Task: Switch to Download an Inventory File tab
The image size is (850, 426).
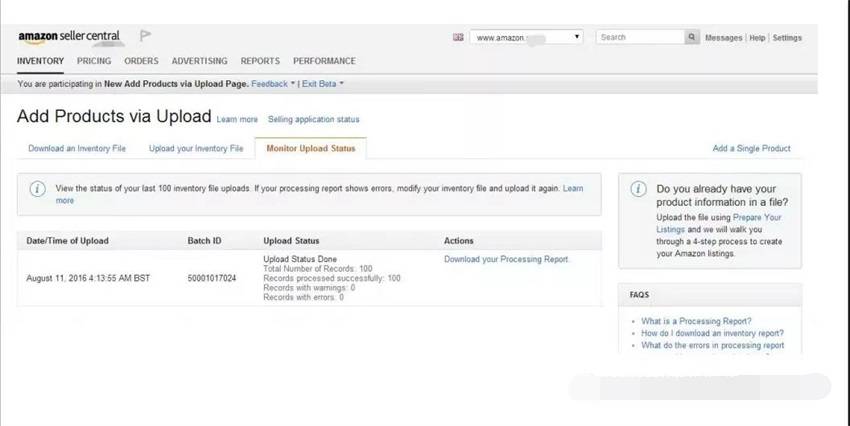Action: pos(77,148)
